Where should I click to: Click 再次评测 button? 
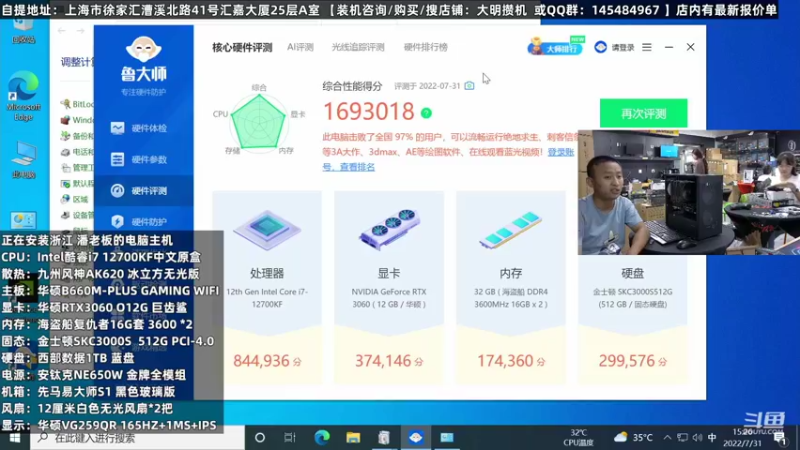pos(643,113)
